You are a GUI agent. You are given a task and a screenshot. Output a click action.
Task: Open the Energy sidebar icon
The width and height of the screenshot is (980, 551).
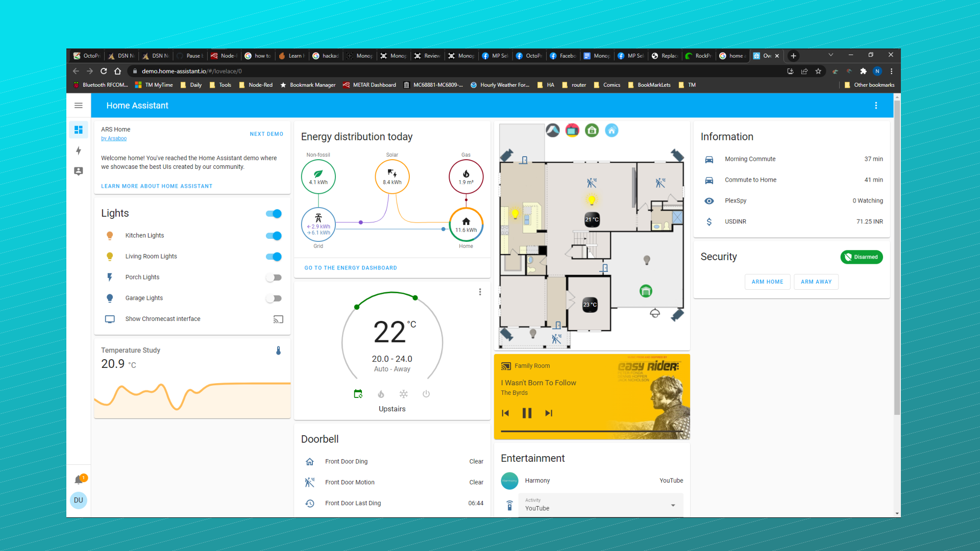tap(79, 151)
